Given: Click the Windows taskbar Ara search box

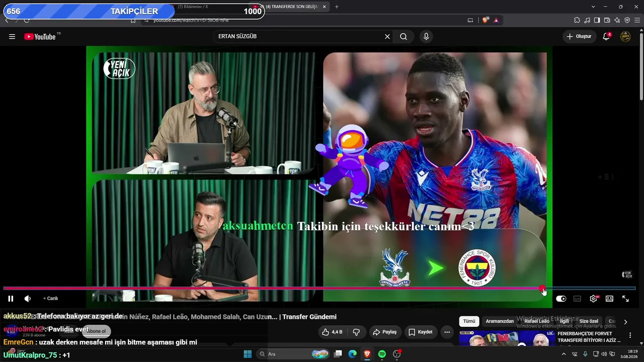Looking at the screenshot, I should (293, 354).
